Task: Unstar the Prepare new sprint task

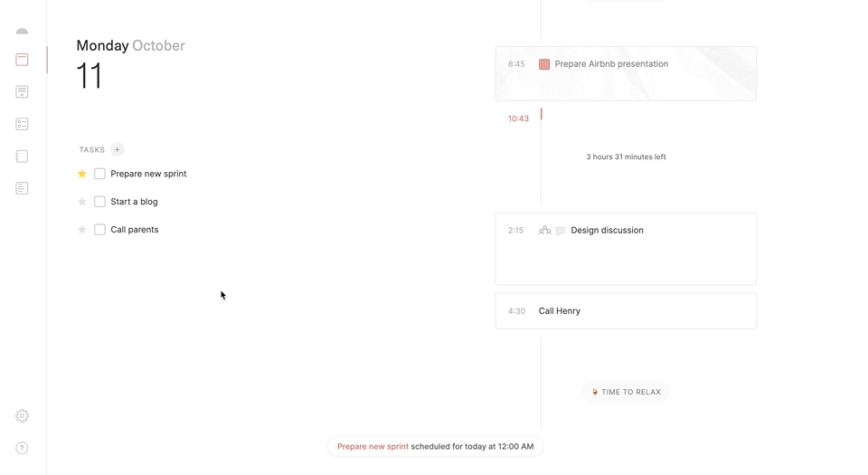Action: (82, 174)
